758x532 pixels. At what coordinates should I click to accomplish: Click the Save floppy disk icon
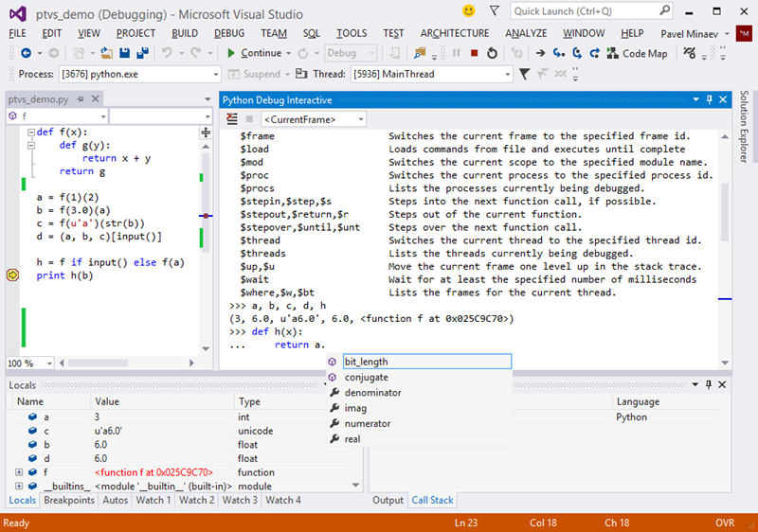pyautogui.click(x=125, y=53)
